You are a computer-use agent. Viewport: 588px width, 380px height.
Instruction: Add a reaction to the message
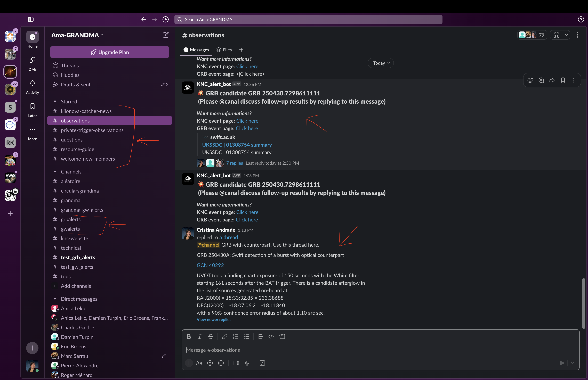[530, 80]
